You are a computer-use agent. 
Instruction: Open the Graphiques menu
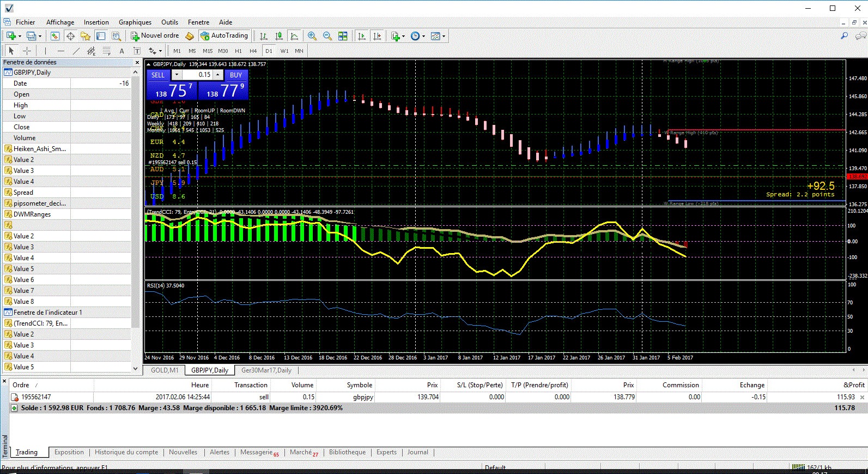[x=135, y=22]
